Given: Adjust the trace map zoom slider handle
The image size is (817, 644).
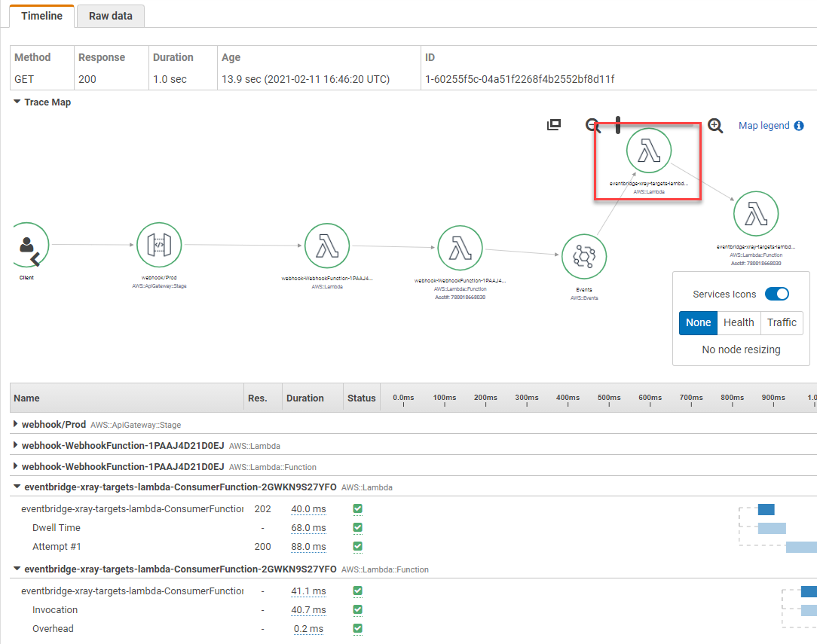Looking at the screenshot, I should 618,125.
